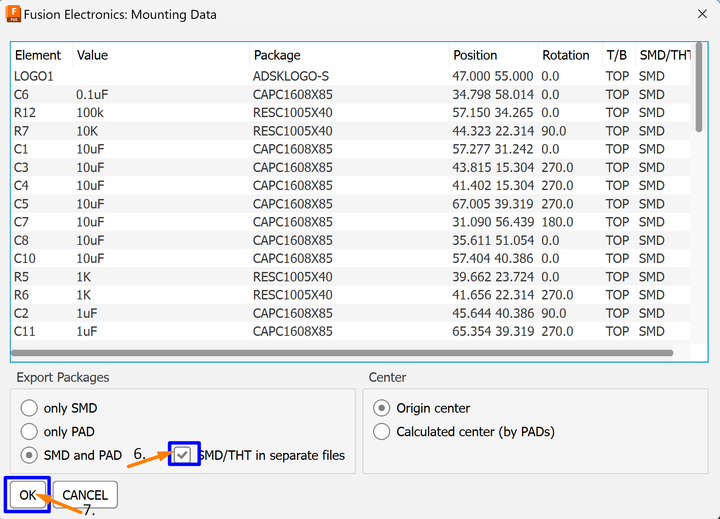Select the C11 element row
The width and height of the screenshot is (720, 519).
351,331
